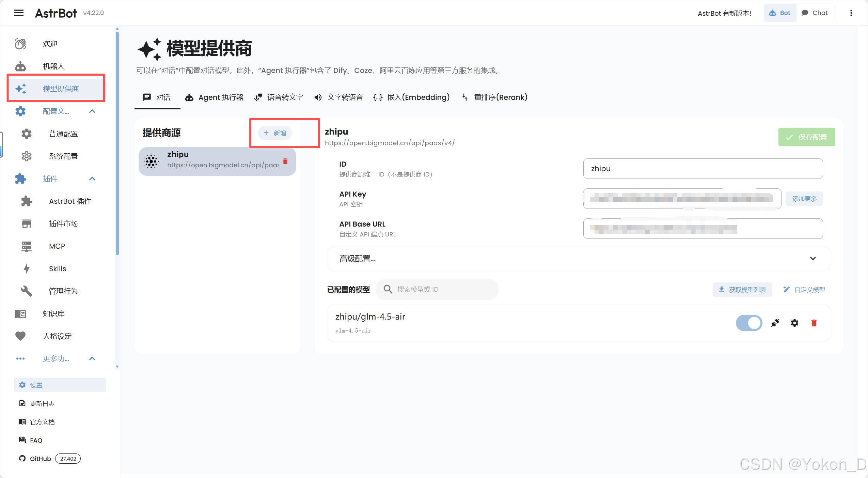Viewport: 868px width, 478px height.
Task: Switch to the Agent 执行器 tab
Action: tap(214, 97)
